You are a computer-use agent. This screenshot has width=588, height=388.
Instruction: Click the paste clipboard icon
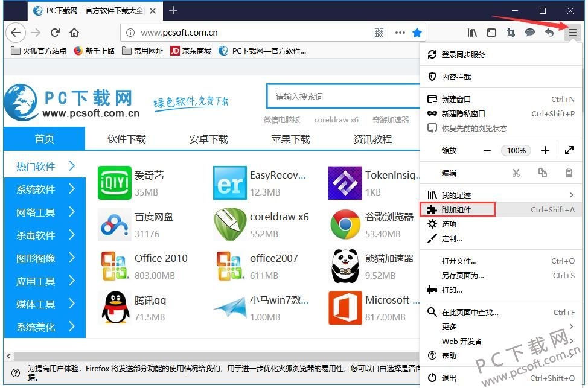[569, 173]
